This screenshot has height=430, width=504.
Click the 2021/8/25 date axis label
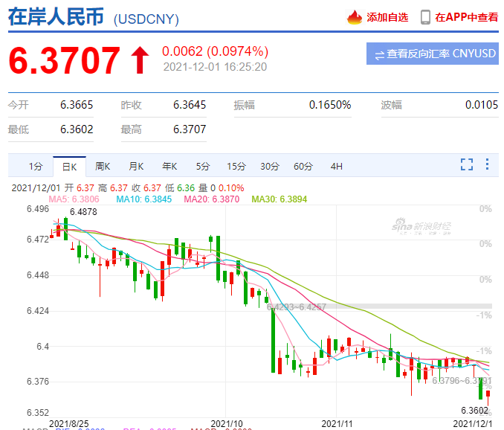(69, 423)
